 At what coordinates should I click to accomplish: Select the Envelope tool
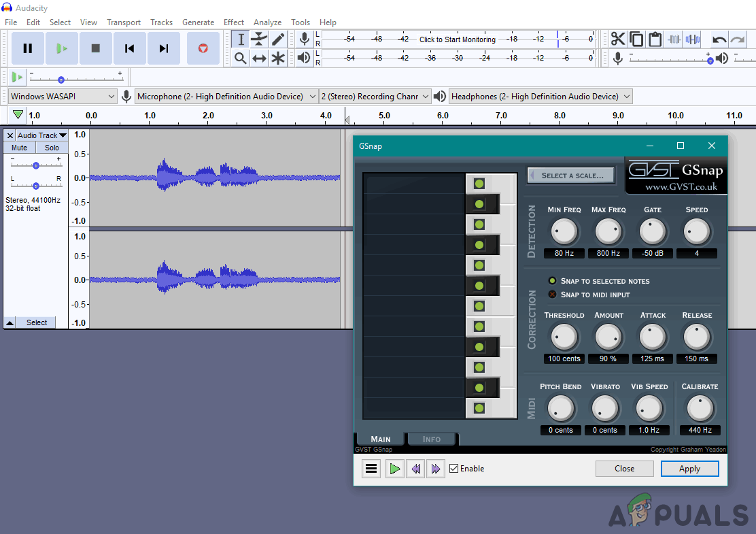[259, 39]
